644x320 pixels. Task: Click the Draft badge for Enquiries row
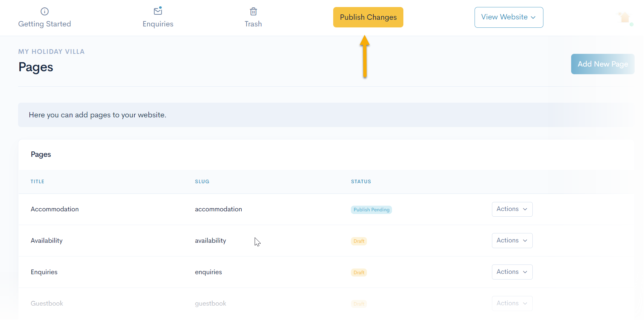click(359, 273)
